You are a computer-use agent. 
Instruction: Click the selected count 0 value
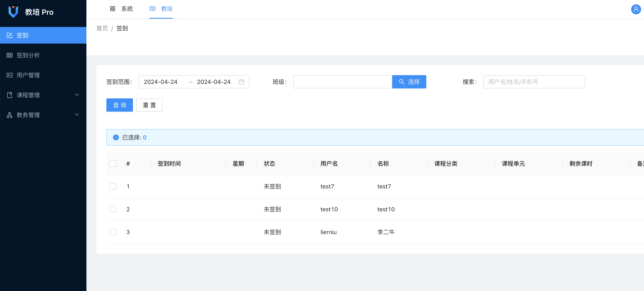coord(145,137)
